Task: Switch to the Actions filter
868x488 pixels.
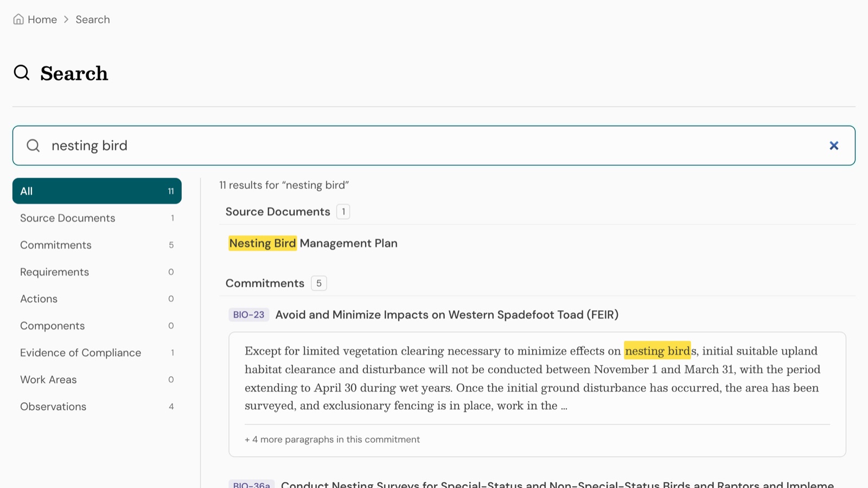Action: tap(97, 299)
